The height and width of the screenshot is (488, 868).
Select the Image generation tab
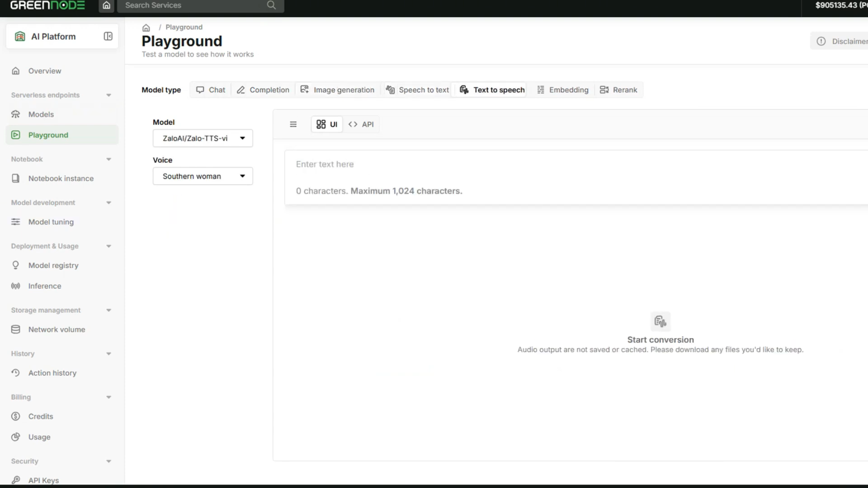pos(338,90)
